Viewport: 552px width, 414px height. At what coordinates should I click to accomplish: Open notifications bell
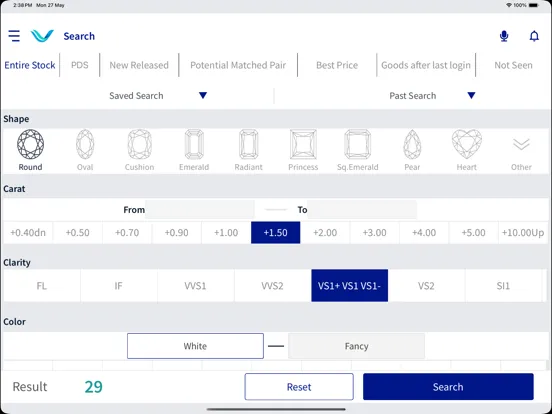(534, 36)
